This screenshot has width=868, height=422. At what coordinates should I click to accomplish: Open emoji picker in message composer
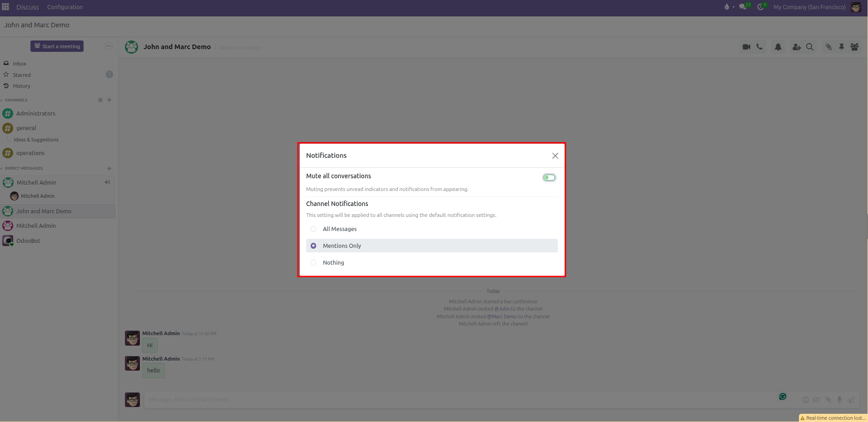[x=805, y=400]
